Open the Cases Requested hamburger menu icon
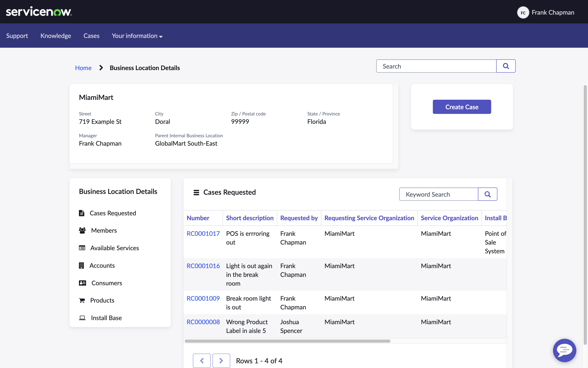The image size is (588, 368). [x=196, y=193]
